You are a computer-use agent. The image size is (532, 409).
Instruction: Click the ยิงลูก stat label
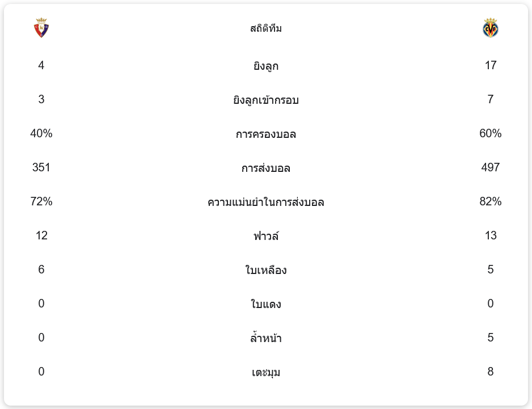(265, 66)
